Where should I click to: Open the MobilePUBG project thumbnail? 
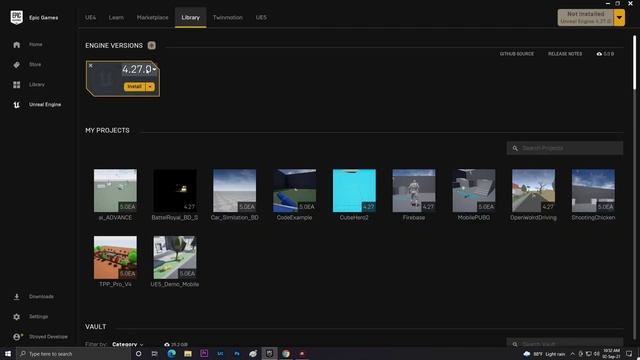(474, 191)
